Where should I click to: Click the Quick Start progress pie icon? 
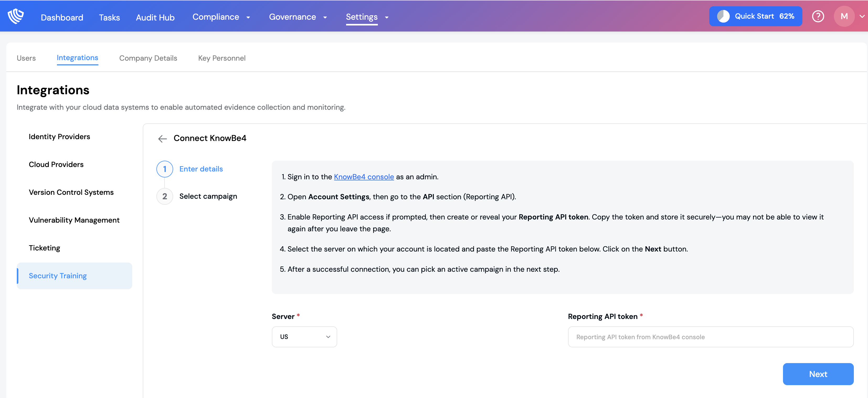[723, 16]
